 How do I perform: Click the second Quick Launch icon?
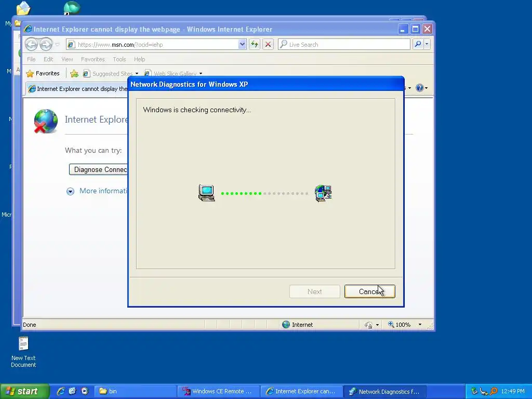pyautogui.click(x=73, y=391)
